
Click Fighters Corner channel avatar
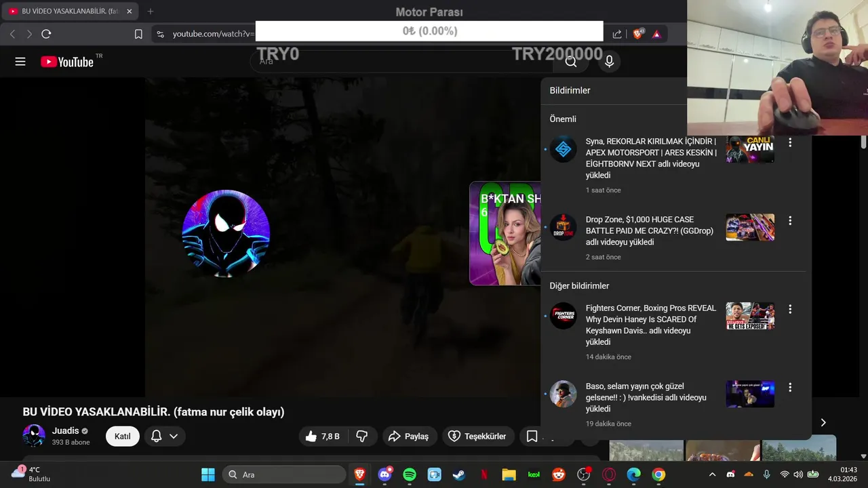(563, 316)
